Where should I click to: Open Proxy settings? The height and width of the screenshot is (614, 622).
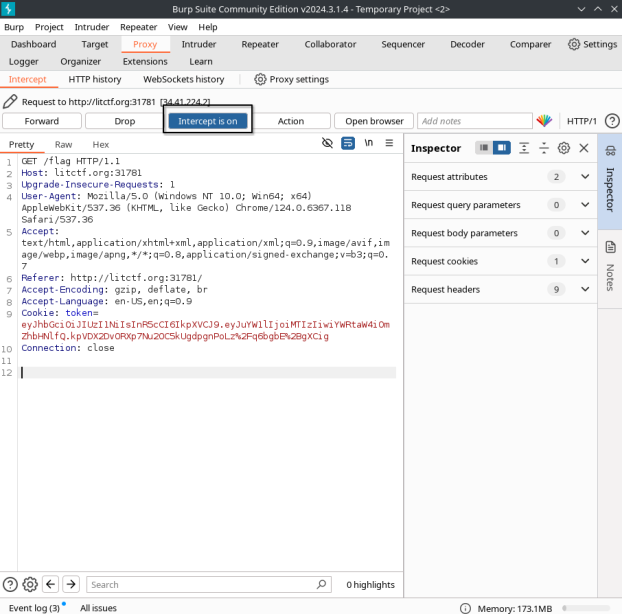(292, 79)
